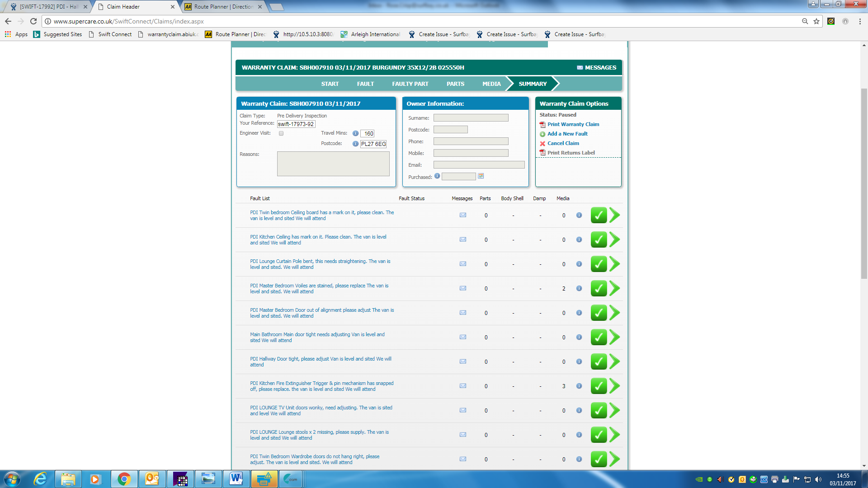Go to the FAULTY PART step tab
Image resolution: width=868 pixels, height=488 pixels.
click(410, 84)
